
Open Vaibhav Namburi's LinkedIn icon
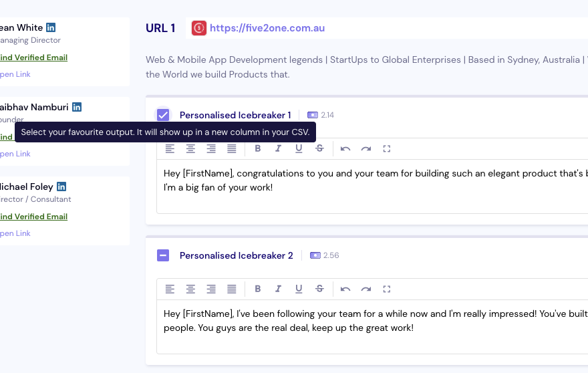pos(76,107)
